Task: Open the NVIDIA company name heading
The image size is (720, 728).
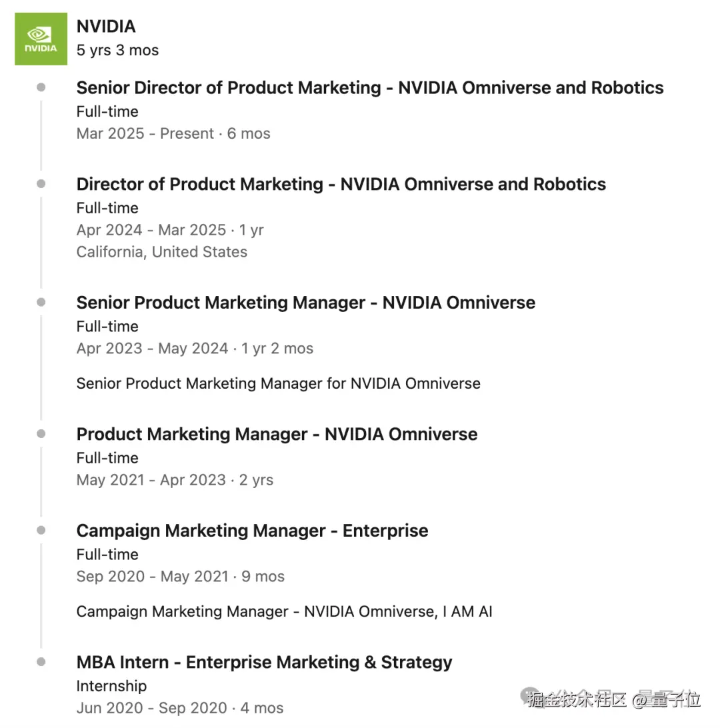Action: click(x=106, y=27)
